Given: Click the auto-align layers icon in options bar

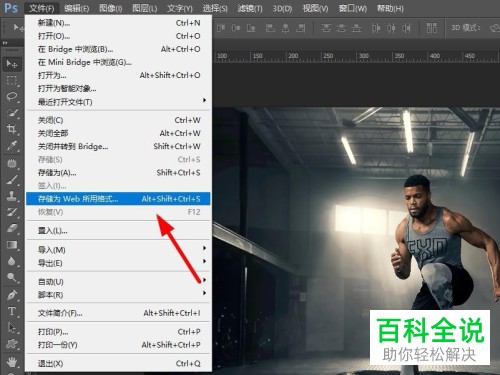Looking at the screenshot, I should 432,28.
